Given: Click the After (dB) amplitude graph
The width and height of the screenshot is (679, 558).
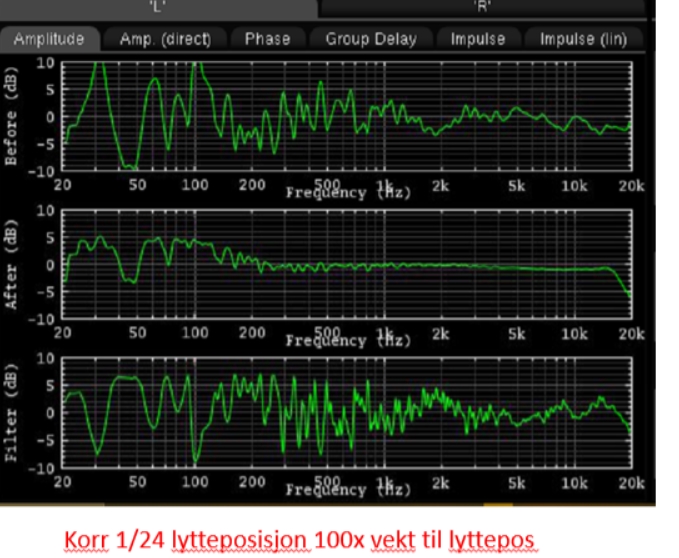Looking at the screenshot, I should (x=346, y=264).
